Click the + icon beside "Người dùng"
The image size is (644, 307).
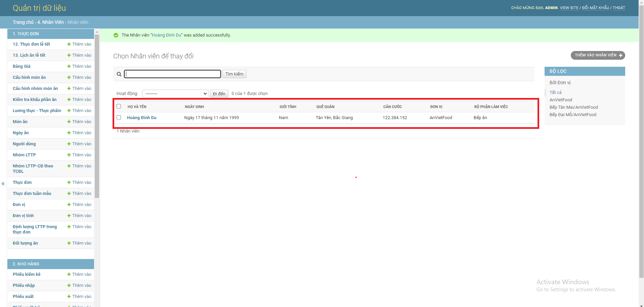pyautogui.click(x=69, y=144)
